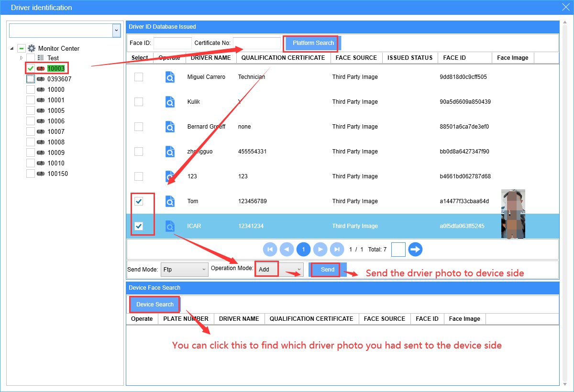
Task: Open details icon for Miguel Carrero row
Action: (170, 77)
